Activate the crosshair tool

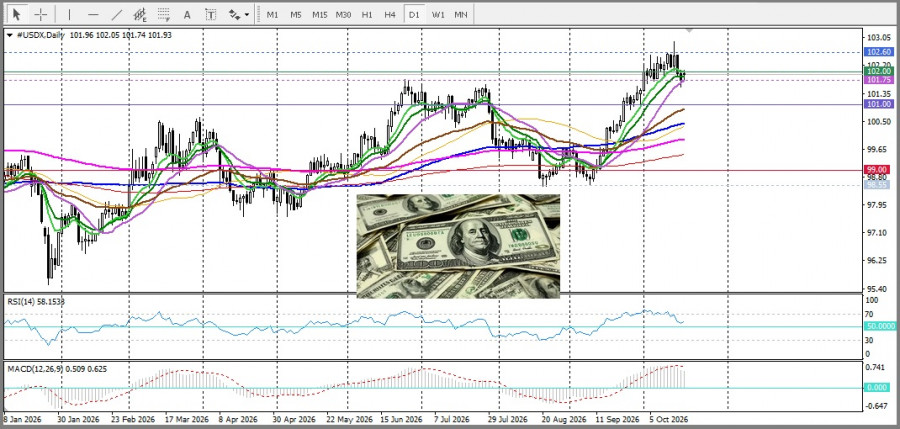point(41,14)
